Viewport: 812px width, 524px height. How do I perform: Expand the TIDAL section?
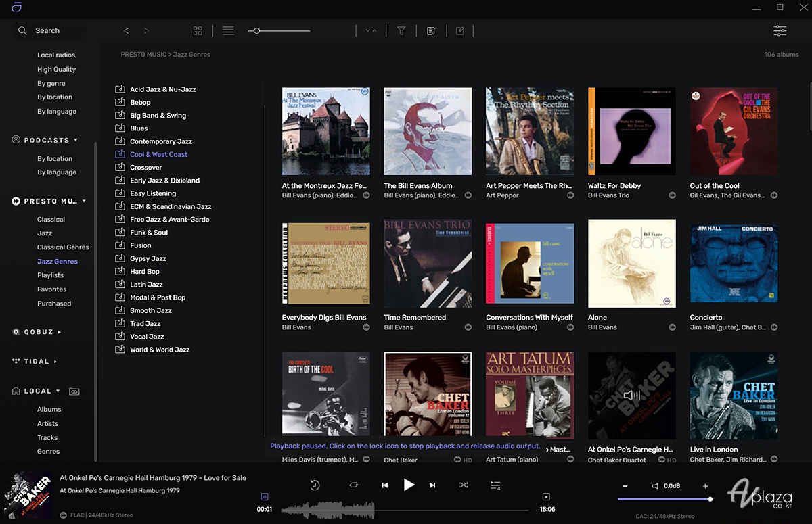[55, 361]
